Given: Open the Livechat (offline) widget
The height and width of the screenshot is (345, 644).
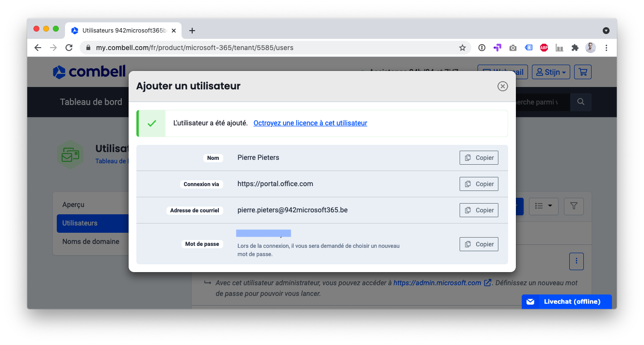Looking at the screenshot, I should point(566,302).
